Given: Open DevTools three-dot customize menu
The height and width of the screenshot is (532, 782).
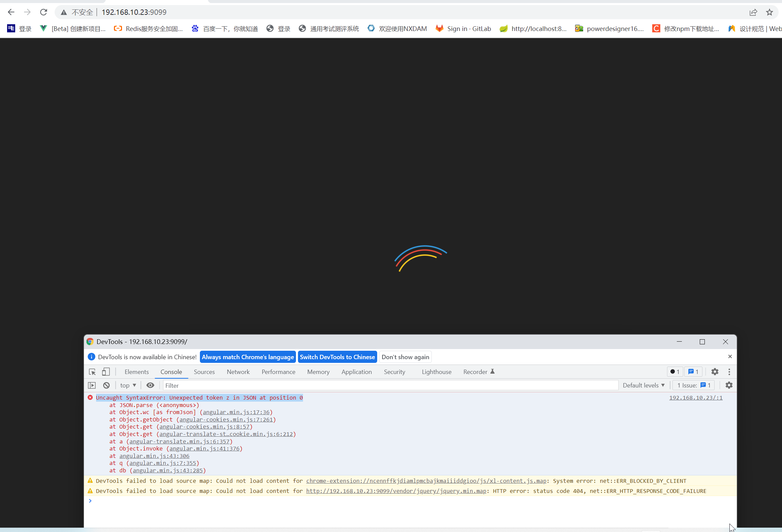Looking at the screenshot, I should (x=729, y=372).
